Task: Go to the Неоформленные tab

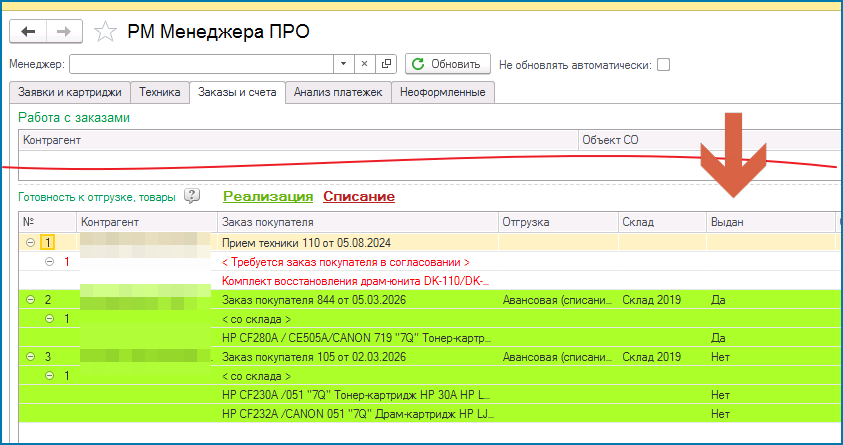Action: (442, 92)
